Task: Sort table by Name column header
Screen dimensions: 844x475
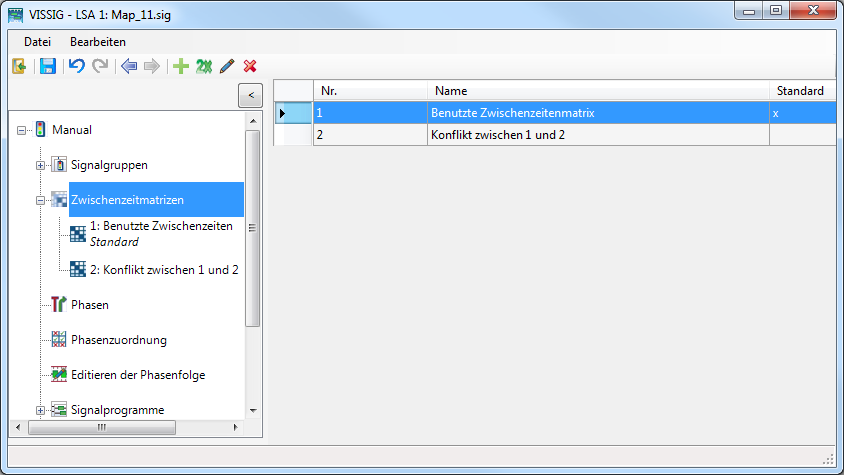Action: point(598,91)
